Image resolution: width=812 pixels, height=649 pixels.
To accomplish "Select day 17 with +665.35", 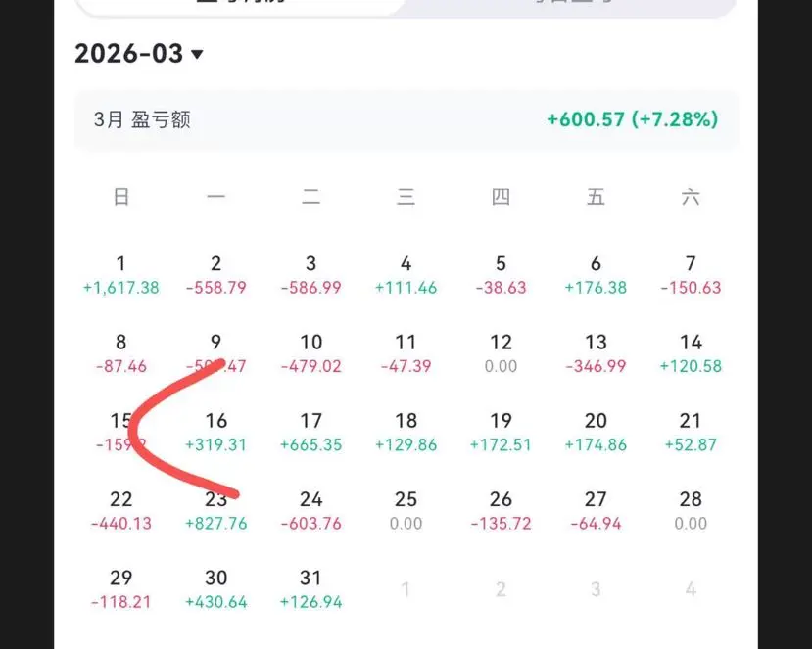I will 311,432.
